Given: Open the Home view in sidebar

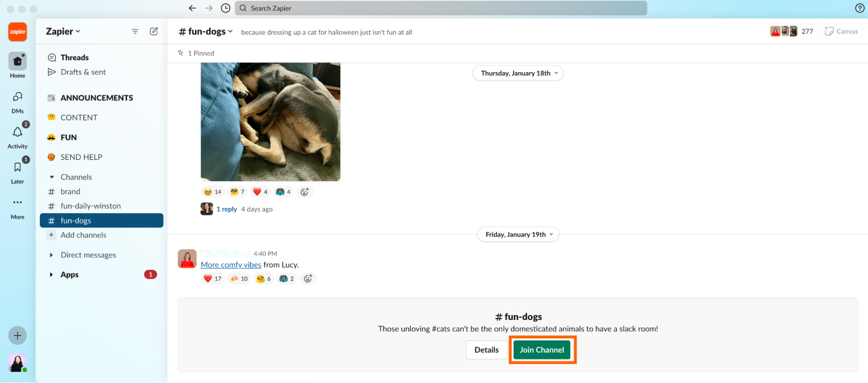Looking at the screenshot, I should [x=17, y=66].
